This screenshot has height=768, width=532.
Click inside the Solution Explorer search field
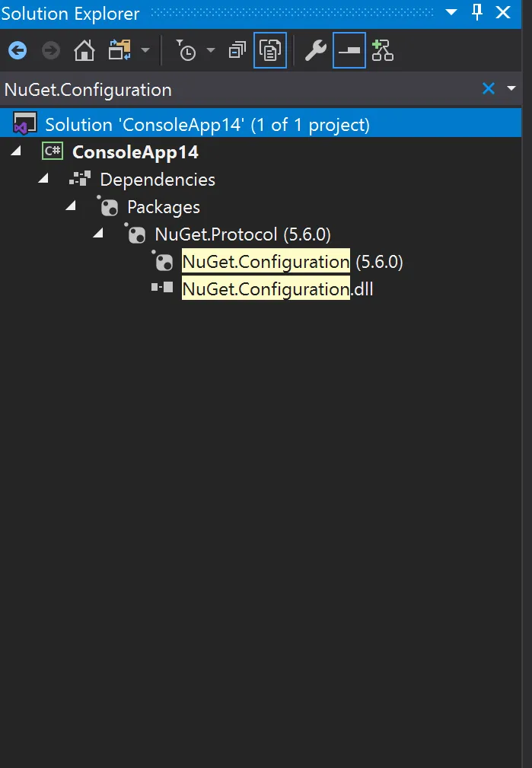(x=240, y=90)
